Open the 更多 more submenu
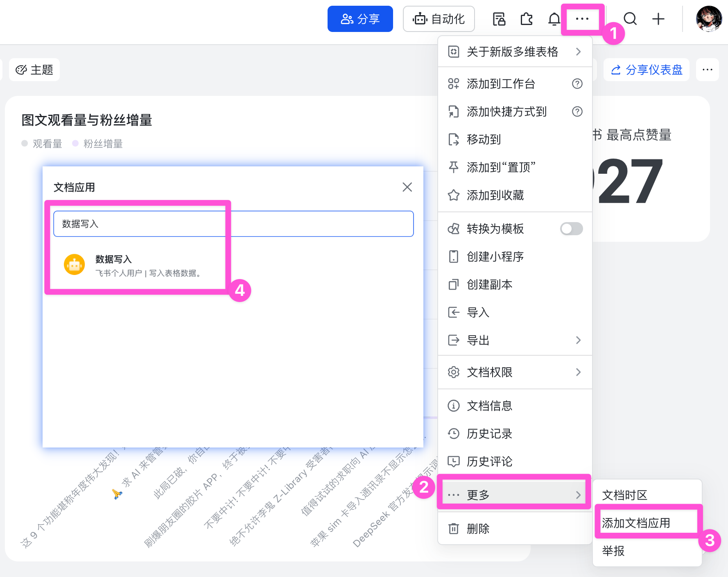This screenshot has width=728, height=577. [515, 495]
